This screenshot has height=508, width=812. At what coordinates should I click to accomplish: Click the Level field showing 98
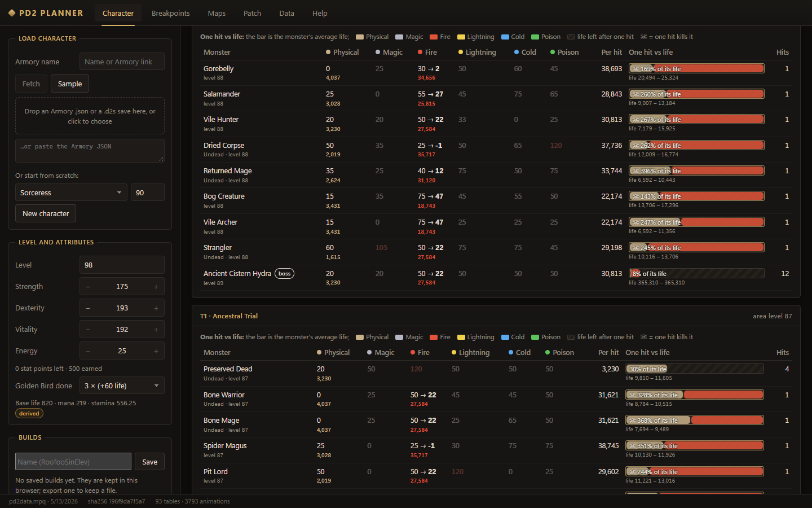(122, 265)
